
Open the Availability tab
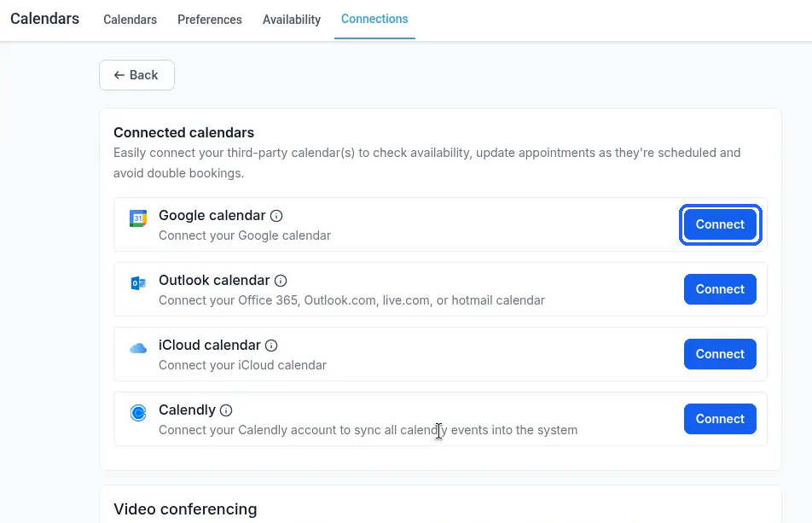click(x=292, y=20)
